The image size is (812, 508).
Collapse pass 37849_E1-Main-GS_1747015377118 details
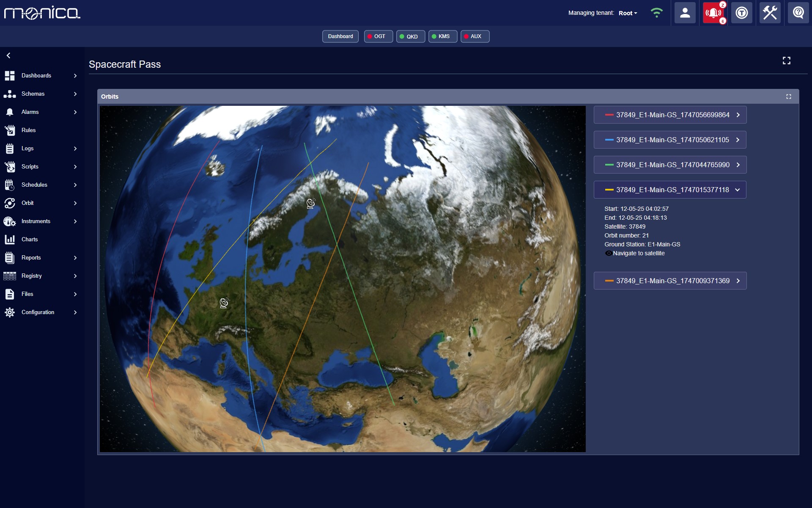[738, 190]
